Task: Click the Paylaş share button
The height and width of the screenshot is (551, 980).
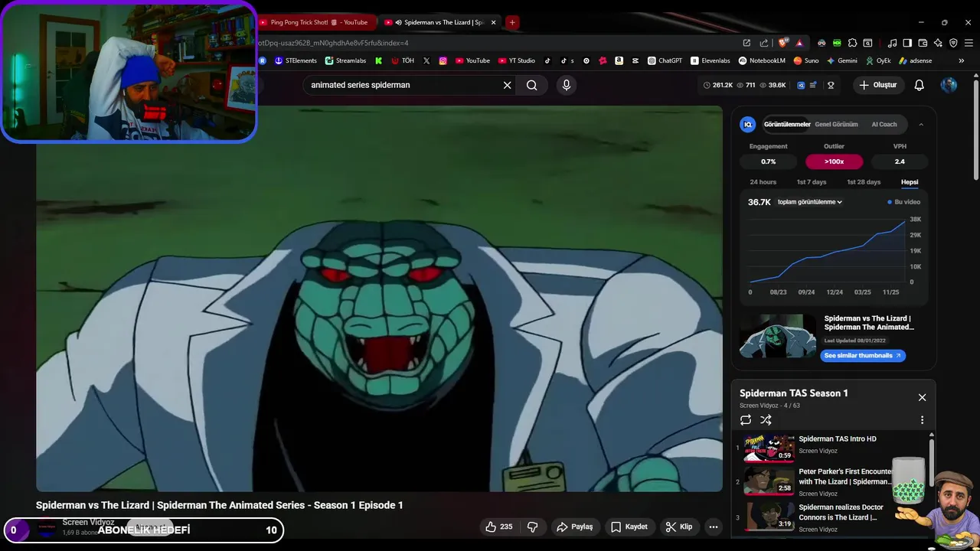Action: click(575, 527)
